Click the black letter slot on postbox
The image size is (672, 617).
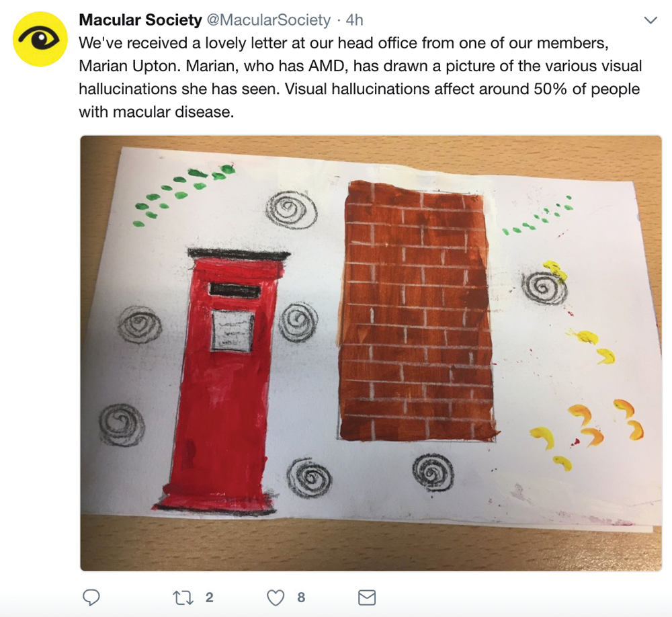(235, 290)
